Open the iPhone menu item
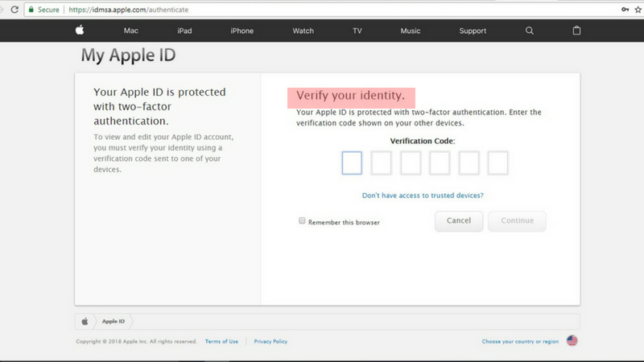Image resolution: width=644 pixels, height=362 pixels. pos(242,31)
